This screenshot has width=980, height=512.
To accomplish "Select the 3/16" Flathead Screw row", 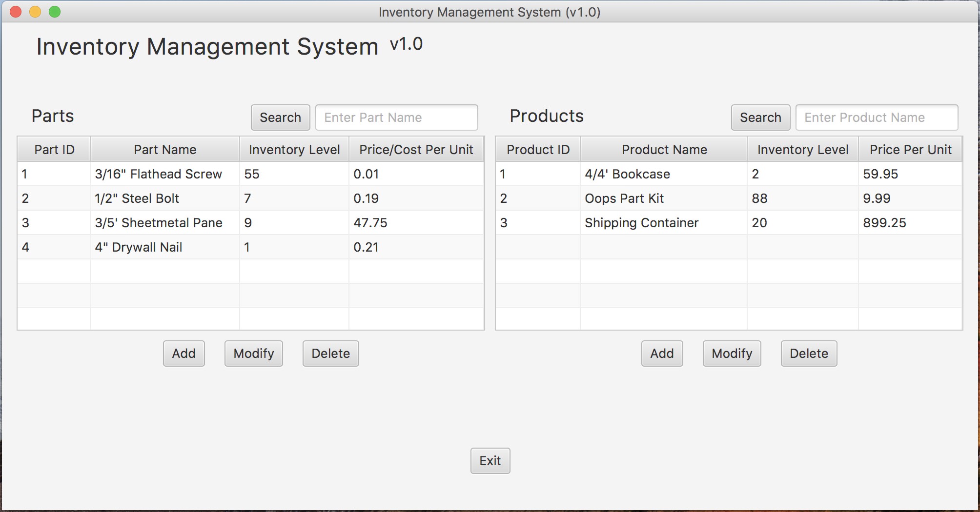I will [x=250, y=174].
